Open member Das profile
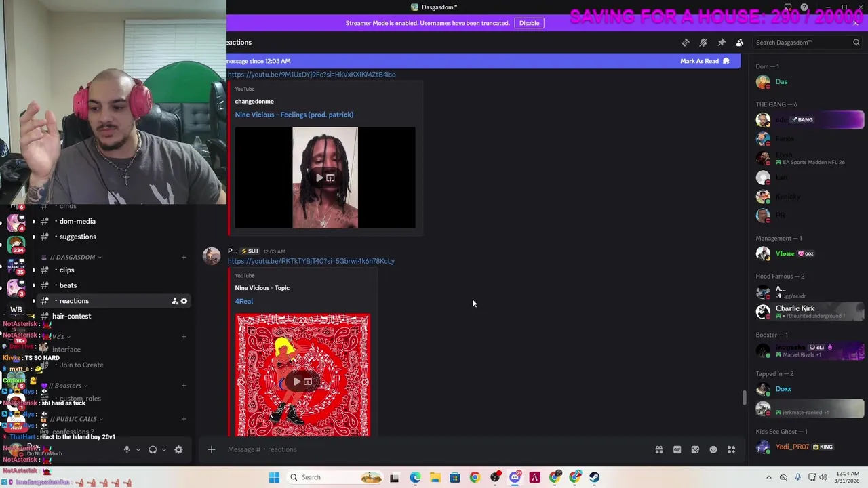Screen dimensions: 868x488 [x=810, y=82]
